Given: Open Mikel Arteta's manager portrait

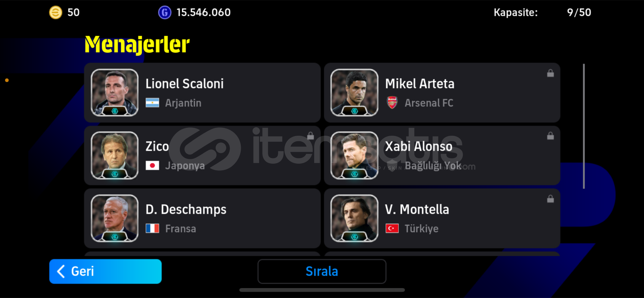Looking at the screenshot, I should point(354,92).
